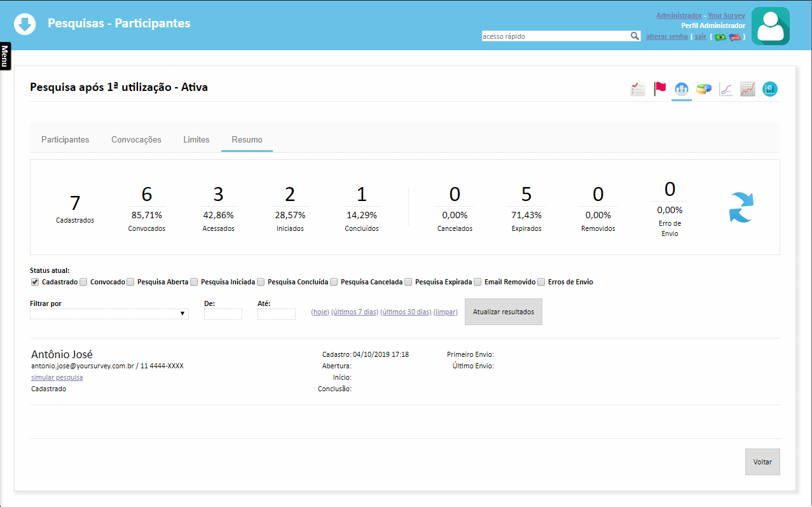This screenshot has height=507, width=812.
Task: Click the 0 Removidos count
Action: click(x=598, y=194)
